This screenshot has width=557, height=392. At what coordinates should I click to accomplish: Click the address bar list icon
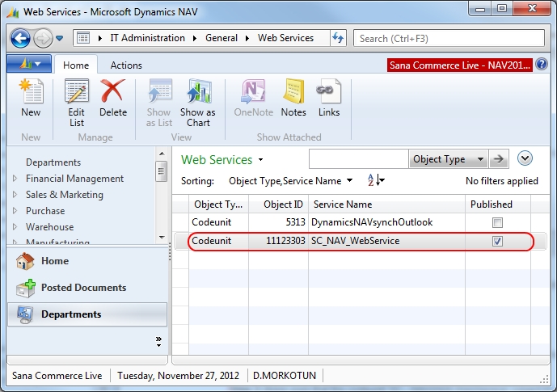[83, 38]
